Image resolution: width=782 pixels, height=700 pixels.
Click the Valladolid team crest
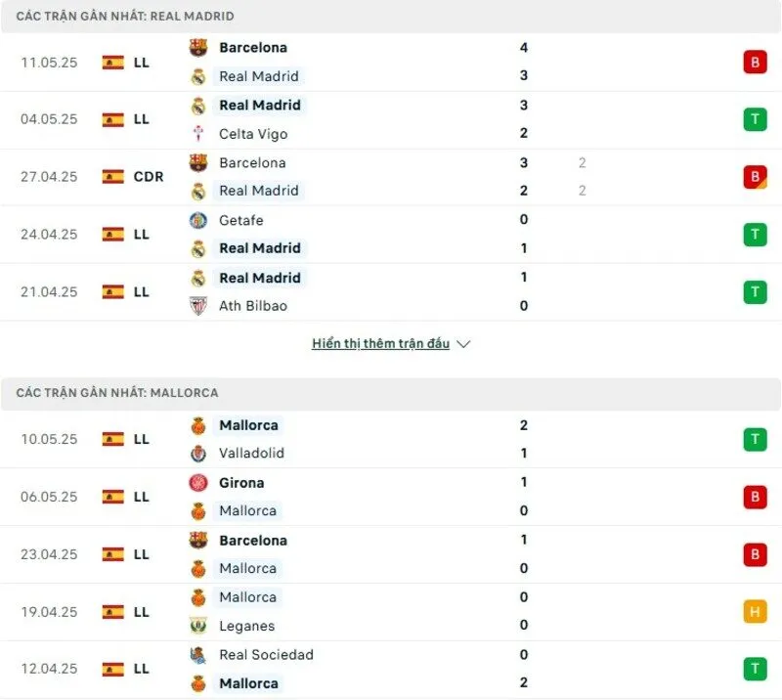tap(198, 453)
